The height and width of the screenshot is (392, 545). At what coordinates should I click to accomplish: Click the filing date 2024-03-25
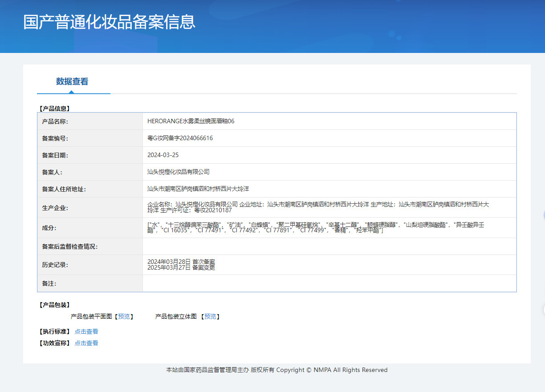pos(163,155)
